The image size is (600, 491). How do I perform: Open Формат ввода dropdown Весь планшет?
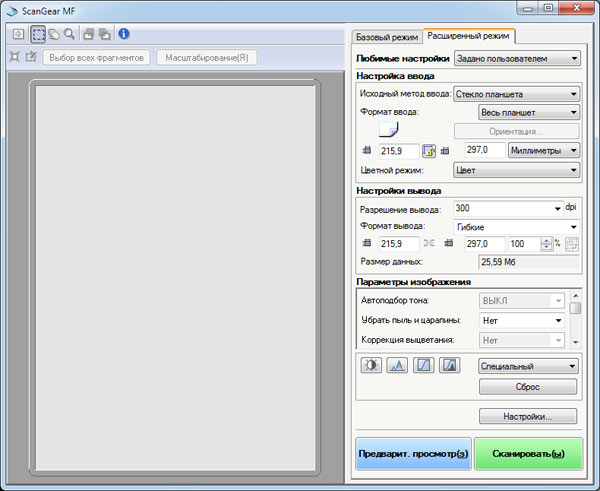[529, 113]
